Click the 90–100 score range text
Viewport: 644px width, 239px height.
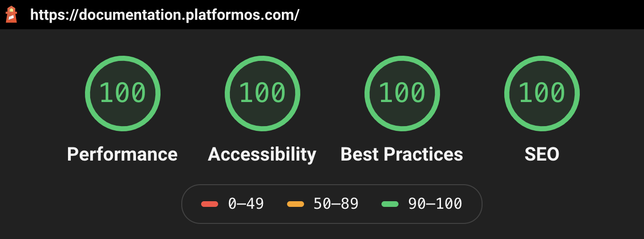click(x=435, y=204)
